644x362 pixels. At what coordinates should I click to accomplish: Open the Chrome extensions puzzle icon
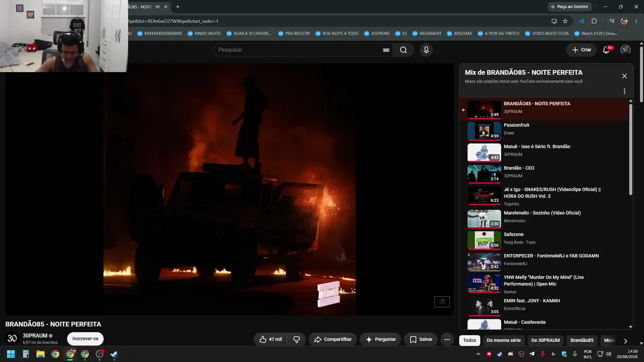594,21
